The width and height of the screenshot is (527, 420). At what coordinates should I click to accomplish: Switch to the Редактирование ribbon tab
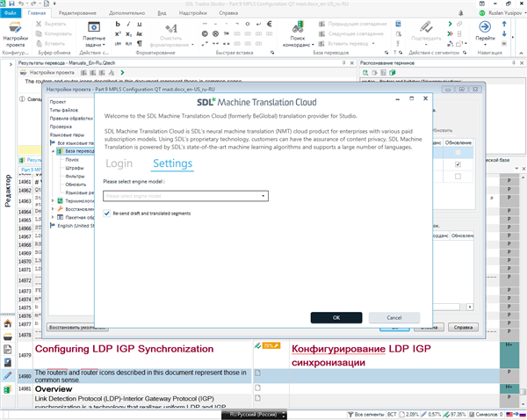(x=77, y=13)
